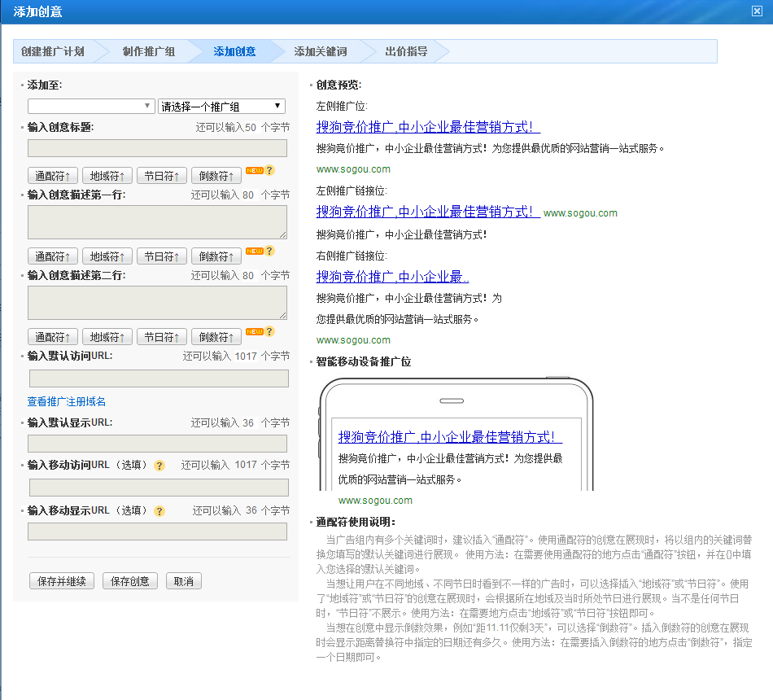Focus the 输入创意标题 text field
Viewport: 773px width, 700px height.
pyautogui.click(x=157, y=148)
